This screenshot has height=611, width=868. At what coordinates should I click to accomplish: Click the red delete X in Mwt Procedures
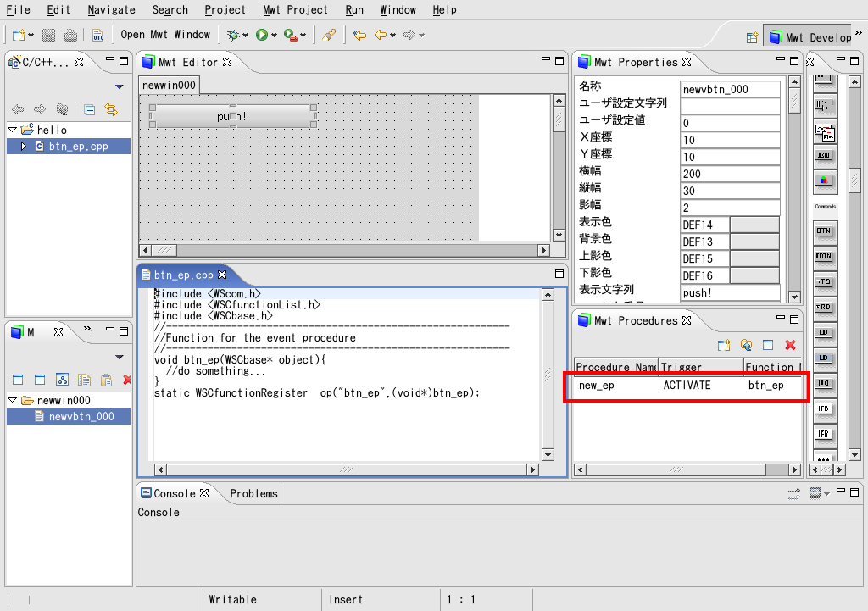click(791, 346)
